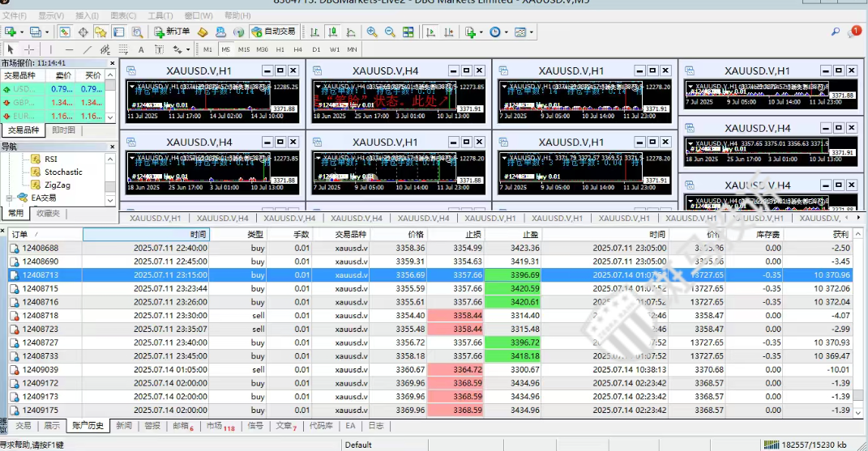Open the 图表(C) menu

pyautogui.click(x=122, y=15)
